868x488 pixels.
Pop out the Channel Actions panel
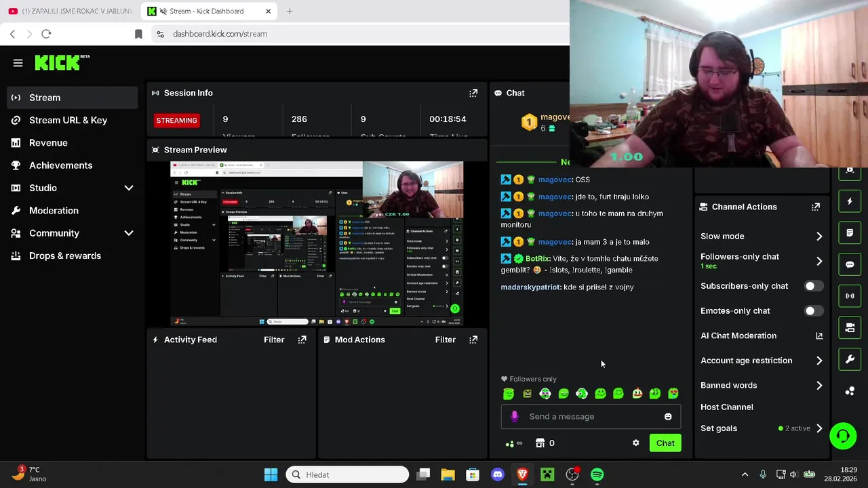pyautogui.click(x=816, y=207)
